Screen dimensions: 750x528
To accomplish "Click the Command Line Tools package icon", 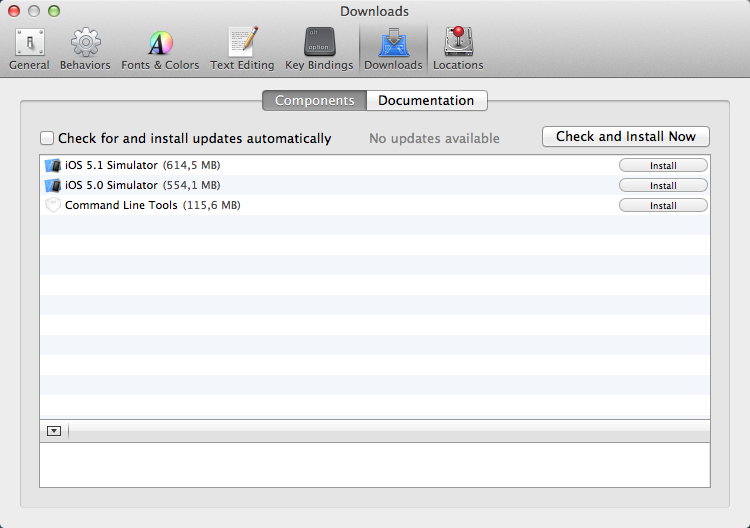I will [53, 205].
